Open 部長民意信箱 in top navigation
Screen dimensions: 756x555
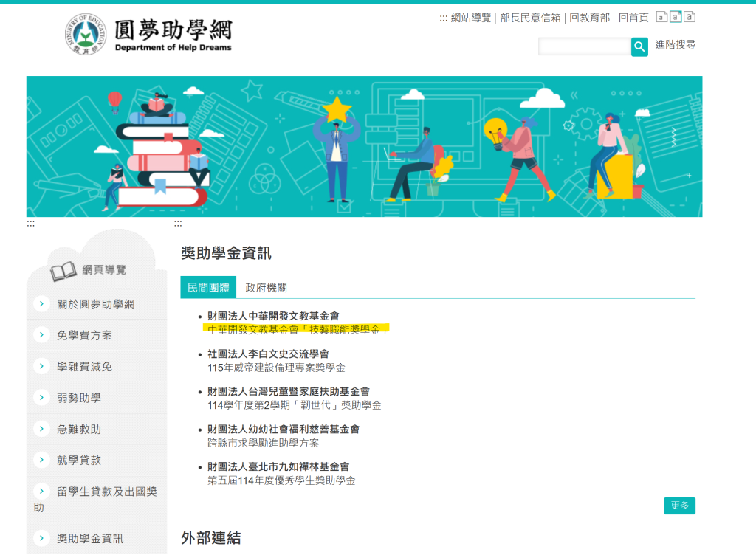point(530,18)
